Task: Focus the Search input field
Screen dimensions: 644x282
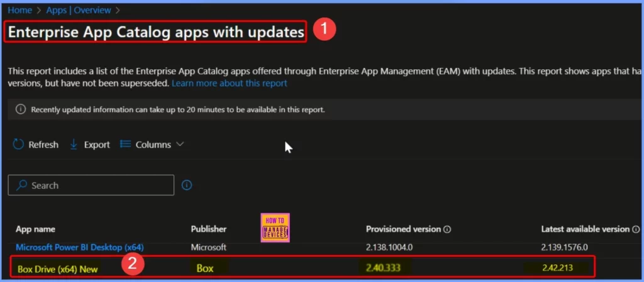Action: click(91, 186)
